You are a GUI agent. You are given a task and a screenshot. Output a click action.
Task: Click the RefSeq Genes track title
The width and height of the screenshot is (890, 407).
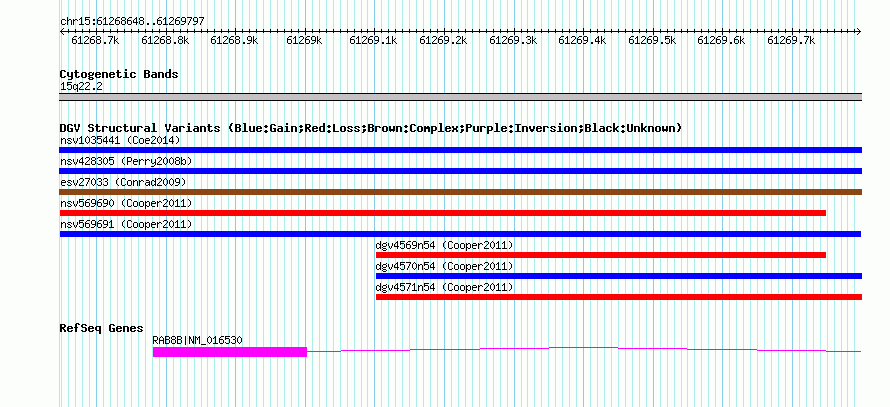point(102,328)
